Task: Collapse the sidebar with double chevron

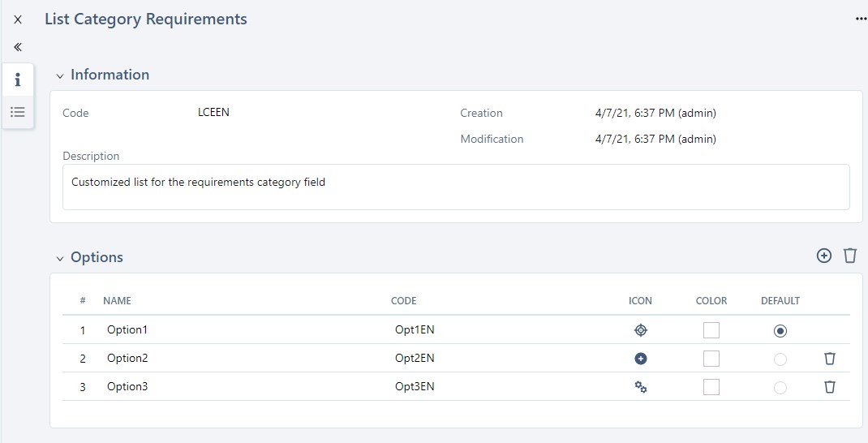Action: point(18,47)
